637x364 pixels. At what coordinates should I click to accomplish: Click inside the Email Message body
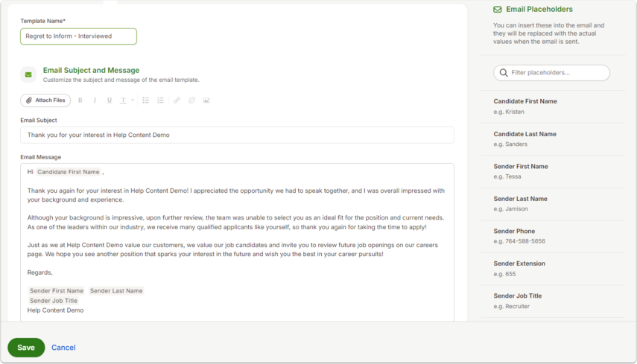click(x=237, y=242)
